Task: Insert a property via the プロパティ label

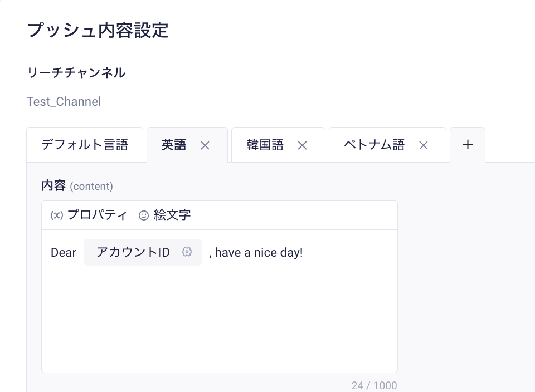Action: (97, 215)
